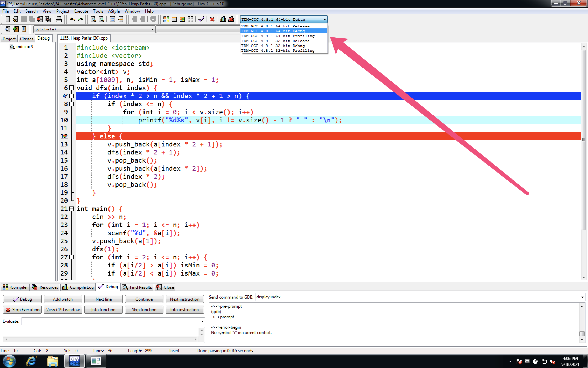Compile the project using the colored-squares icon

point(166,19)
